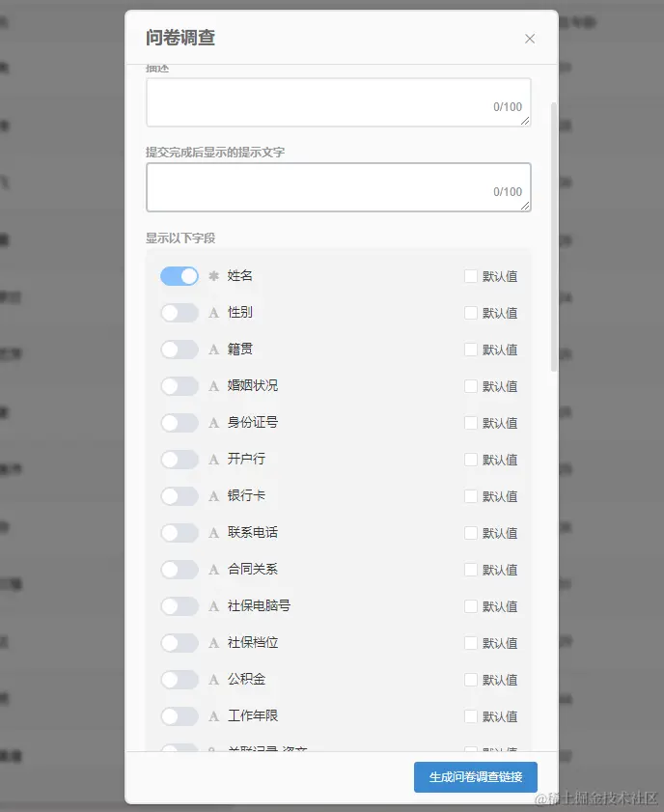Click the text type icon beside 联系电话
The width and height of the screenshot is (664, 812).
(213, 533)
